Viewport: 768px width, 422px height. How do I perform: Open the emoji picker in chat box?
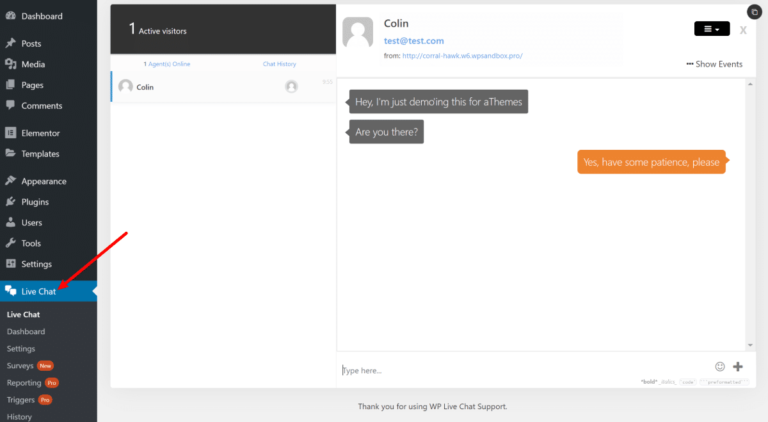(720, 367)
